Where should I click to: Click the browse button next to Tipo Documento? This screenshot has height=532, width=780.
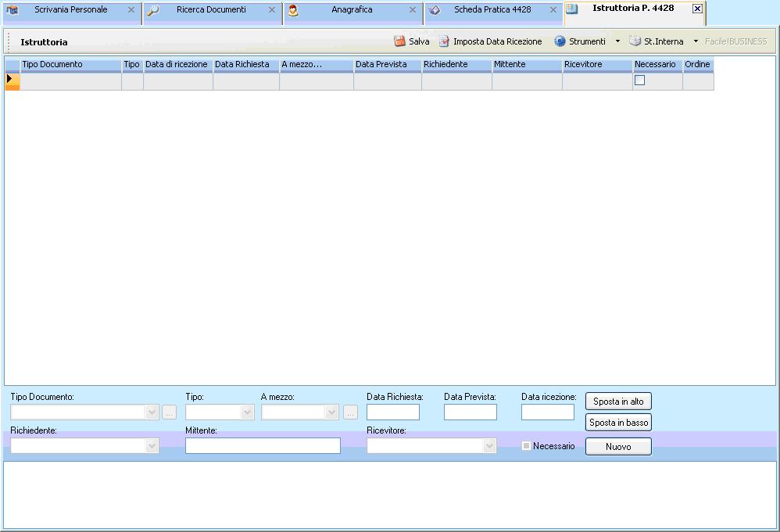[x=169, y=412]
